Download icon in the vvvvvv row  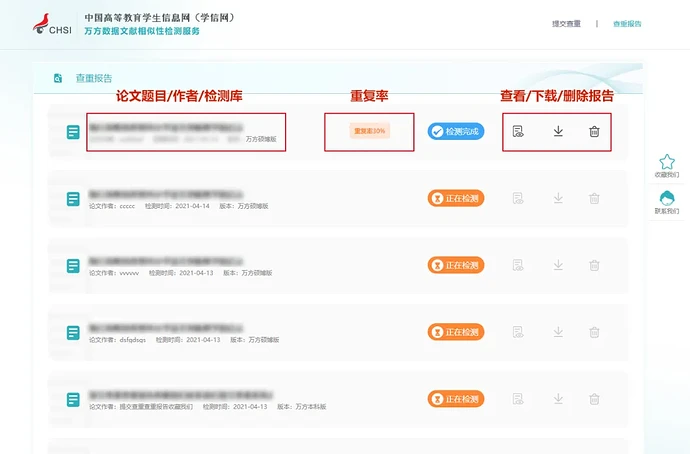click(x=558, y=265)
